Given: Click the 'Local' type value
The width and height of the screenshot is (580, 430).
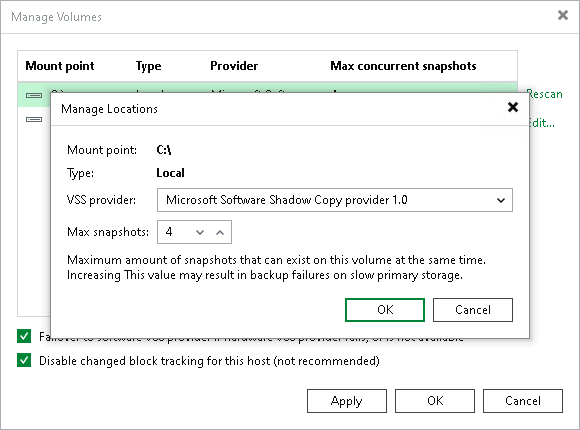Looking at the screenshot, I should point(170,173).
